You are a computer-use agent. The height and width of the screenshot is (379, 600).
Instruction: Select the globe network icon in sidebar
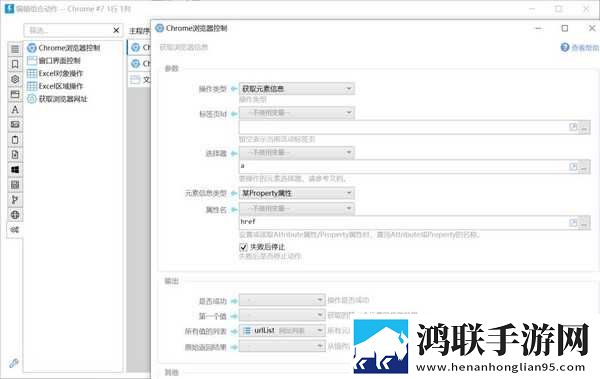[x=15, y=215]
